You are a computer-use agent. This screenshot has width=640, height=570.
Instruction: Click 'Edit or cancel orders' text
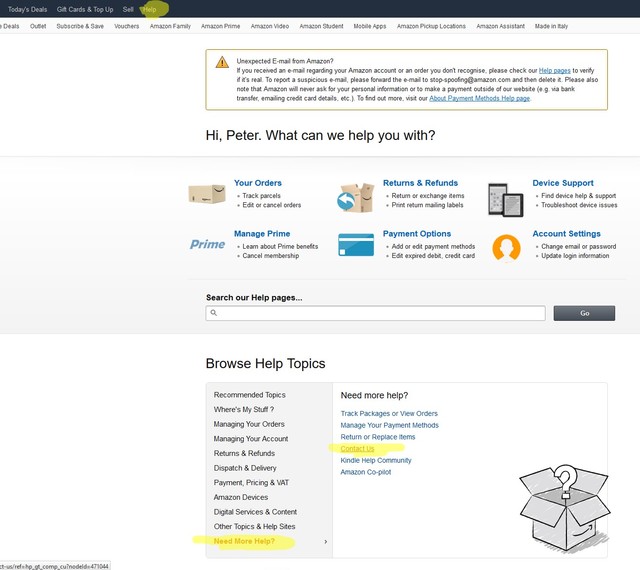point(271,205)
